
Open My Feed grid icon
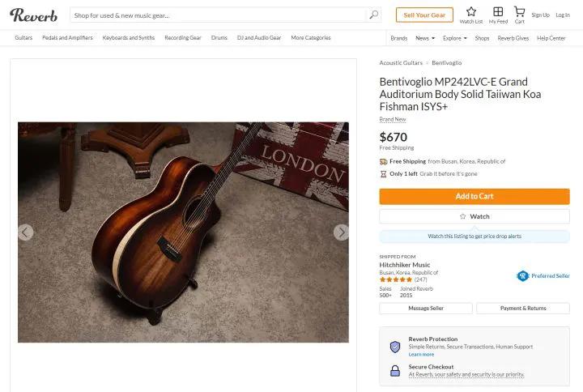498,12
